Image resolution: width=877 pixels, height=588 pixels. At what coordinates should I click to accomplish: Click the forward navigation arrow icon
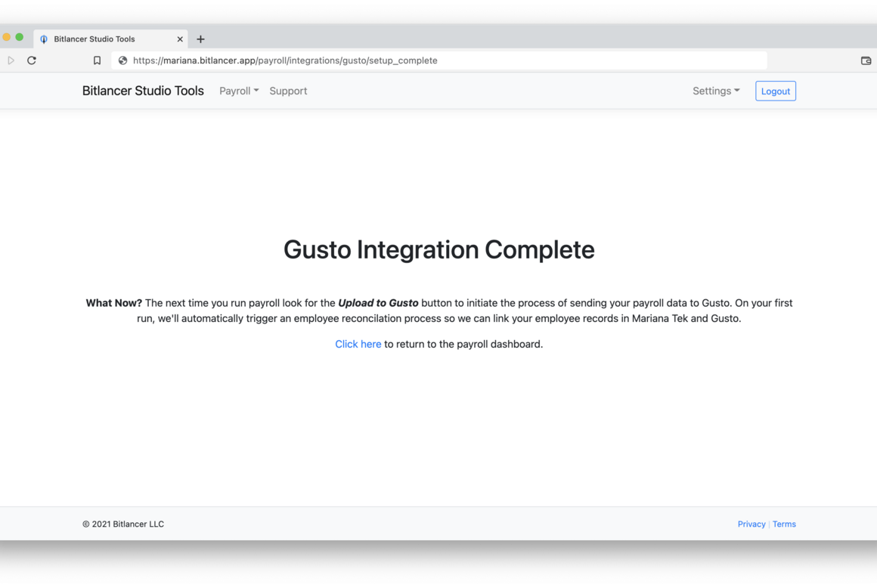(11, 60)
